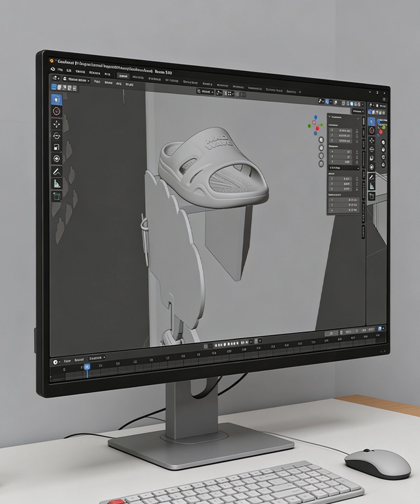Open the File menu in the top menu bar
420x504 pixels.
[60, 70]
